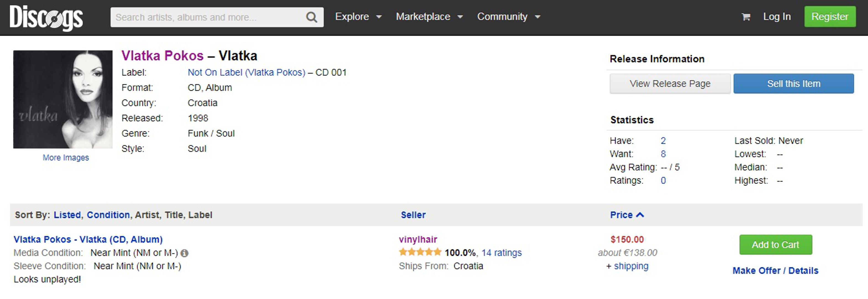Open the More Images link
Screen dimensions: 868x299
click(66, 158)
